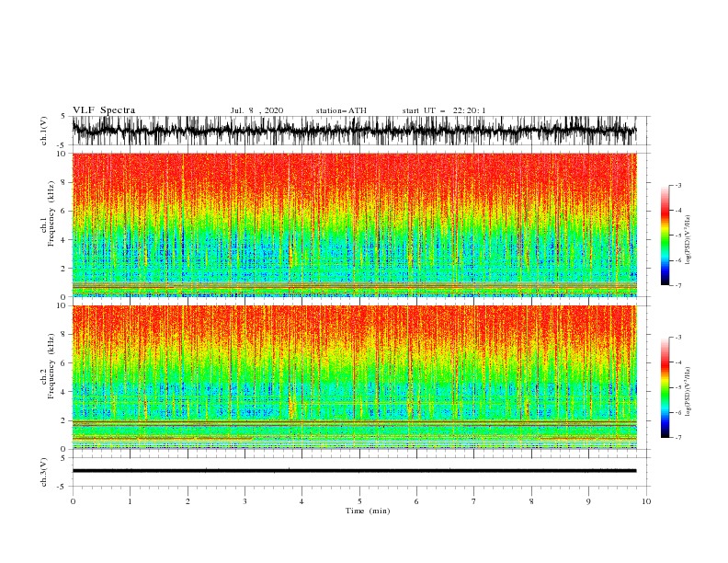Click the "start UT = 22:20: 1" text

pos(444,110)
